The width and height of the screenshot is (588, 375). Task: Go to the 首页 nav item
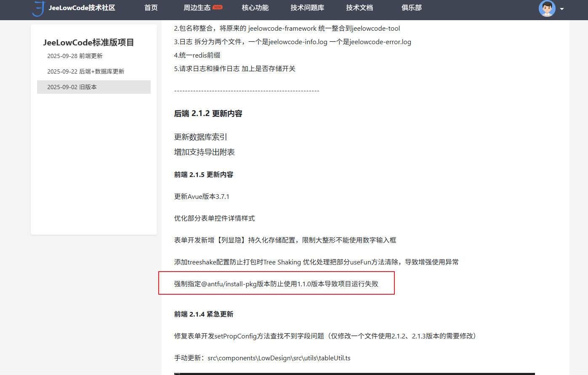(x=151, y=8)
